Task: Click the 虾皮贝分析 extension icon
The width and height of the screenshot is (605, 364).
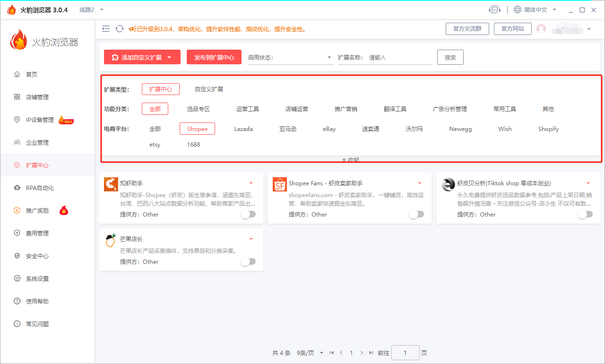Action: (x=448, y=184)
